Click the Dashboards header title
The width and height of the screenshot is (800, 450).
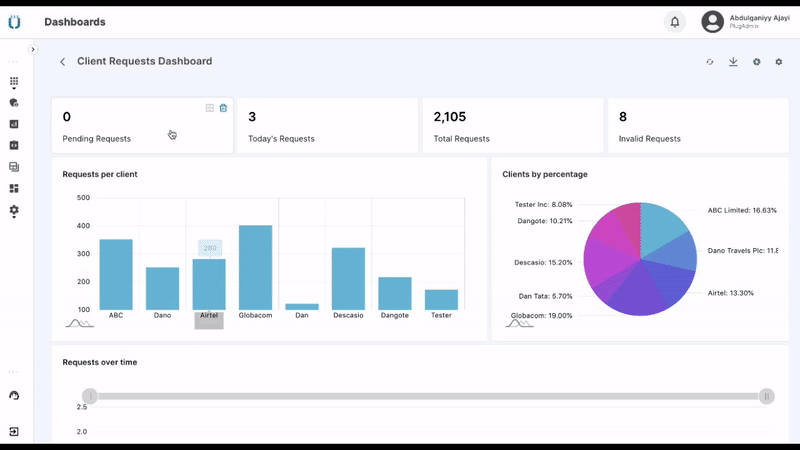click(x=75, y=22)
